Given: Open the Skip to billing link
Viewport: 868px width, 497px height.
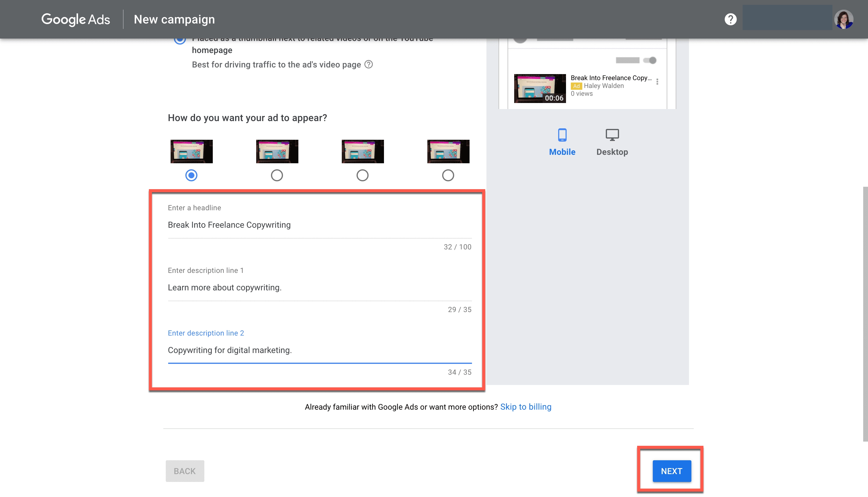Looking at the screenshot, I should (x=526, y=407).
